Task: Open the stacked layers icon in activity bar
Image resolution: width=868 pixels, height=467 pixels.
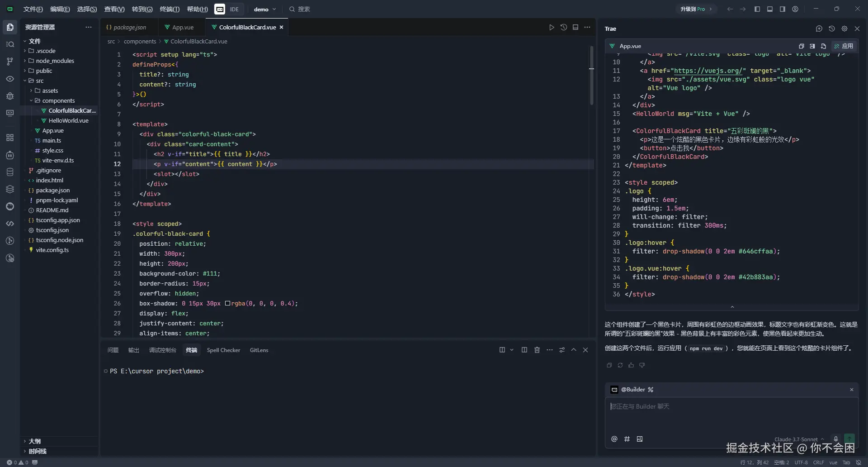Action: (x=10, y=189)
